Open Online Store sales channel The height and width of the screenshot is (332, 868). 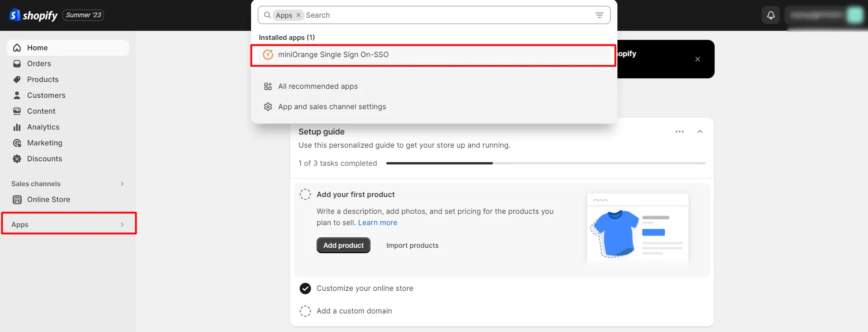click(68, 199)
